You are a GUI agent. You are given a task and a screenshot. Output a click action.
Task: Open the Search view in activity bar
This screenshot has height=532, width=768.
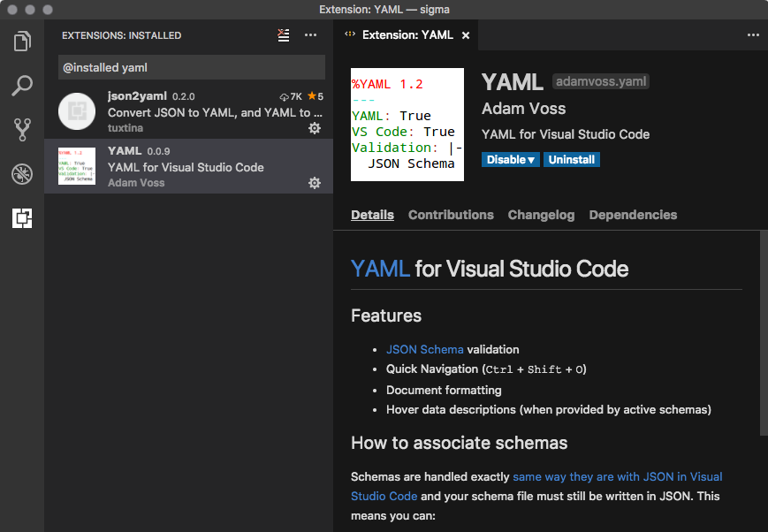(22, 86)
